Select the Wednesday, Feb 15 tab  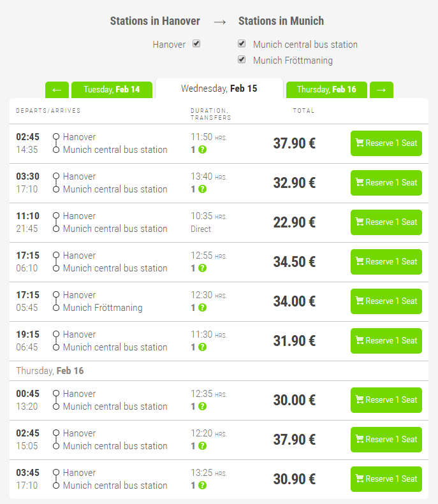219,89
